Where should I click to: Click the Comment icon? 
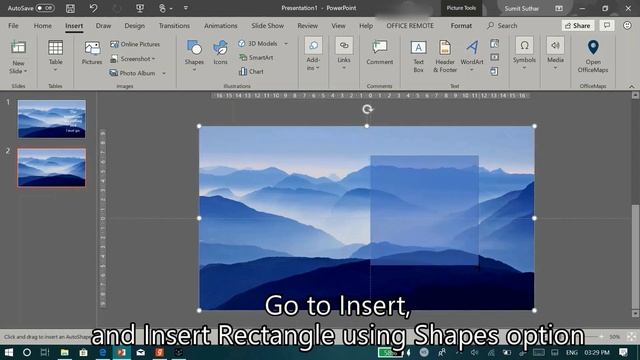[x=380, y=48]
